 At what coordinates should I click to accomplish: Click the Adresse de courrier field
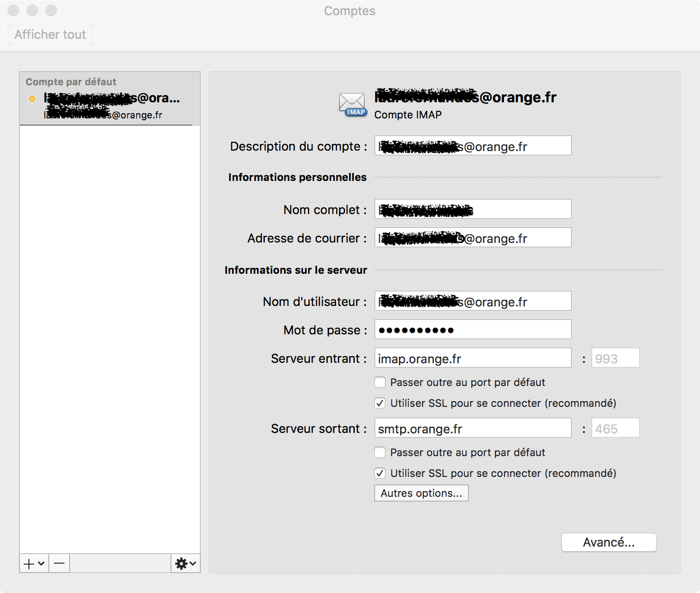473,238
